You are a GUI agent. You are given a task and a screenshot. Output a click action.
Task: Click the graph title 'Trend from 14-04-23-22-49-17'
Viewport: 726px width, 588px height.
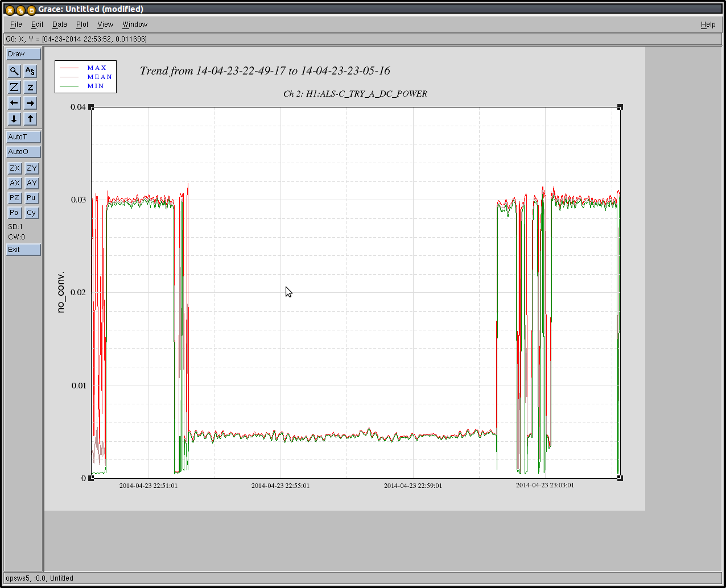coord(265,71)
